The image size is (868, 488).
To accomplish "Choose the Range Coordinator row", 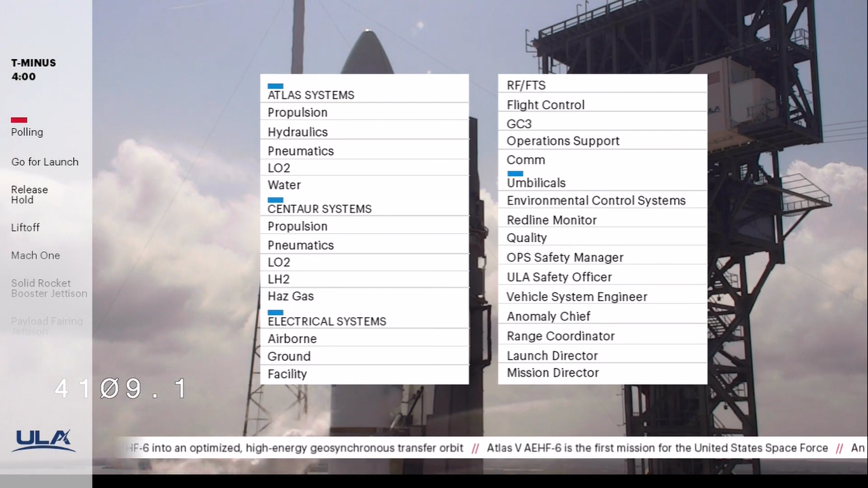I will [560, 336].
